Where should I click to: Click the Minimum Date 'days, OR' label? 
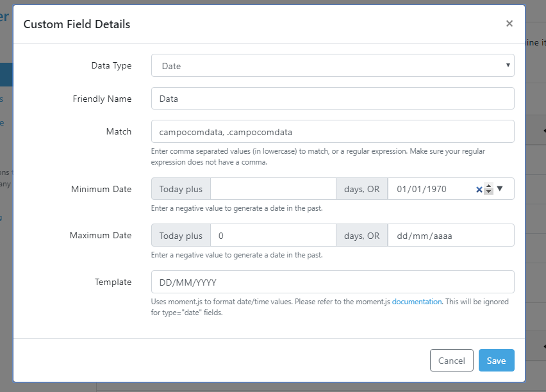coord(362,189)
